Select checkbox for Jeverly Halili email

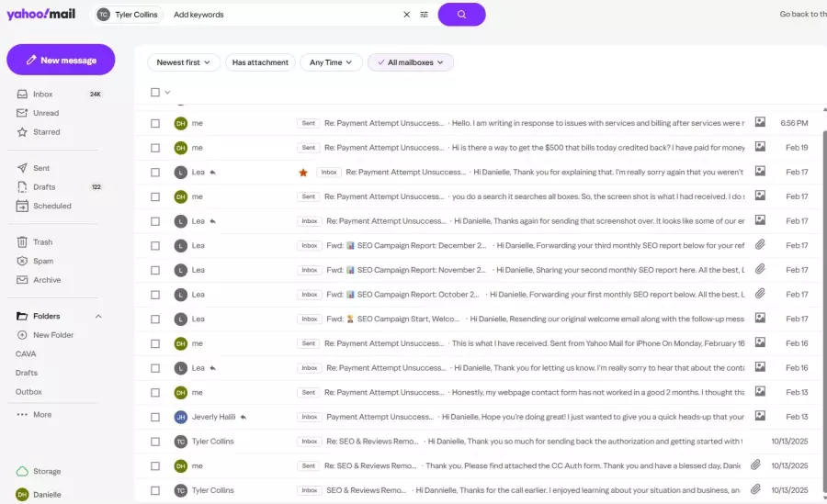(155, 417)
